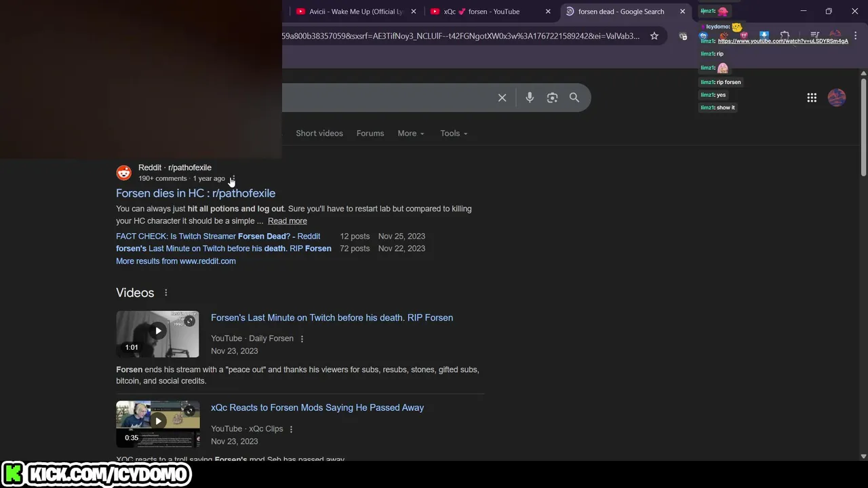Open options for the Reddit pathofexile result
868x488 pixels.
[x=232, y=179]
